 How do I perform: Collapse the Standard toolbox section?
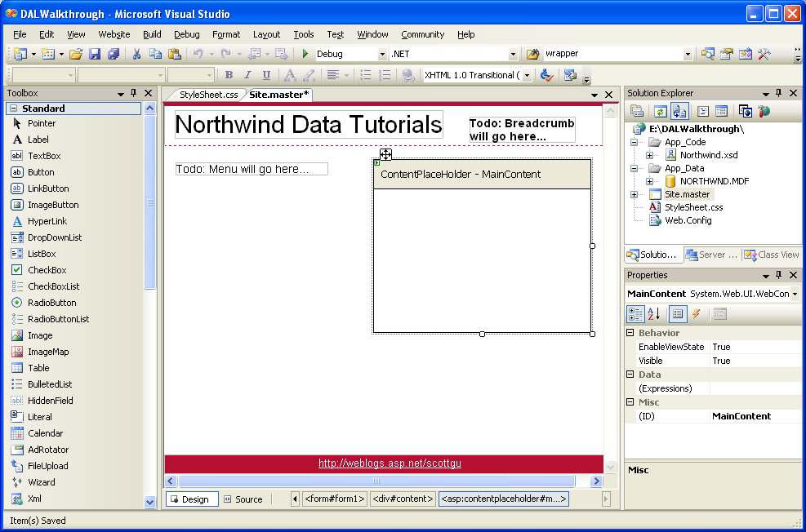[14, 109]
